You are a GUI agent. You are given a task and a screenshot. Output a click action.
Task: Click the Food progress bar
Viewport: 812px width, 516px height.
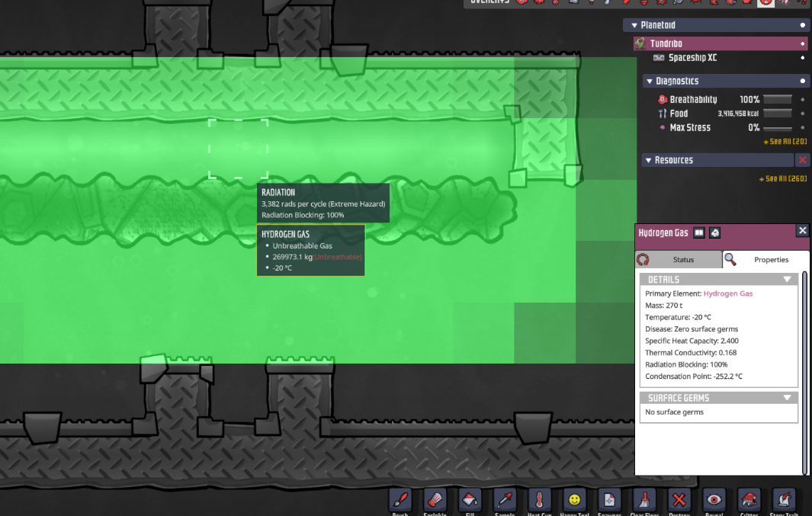click(777, 114)
